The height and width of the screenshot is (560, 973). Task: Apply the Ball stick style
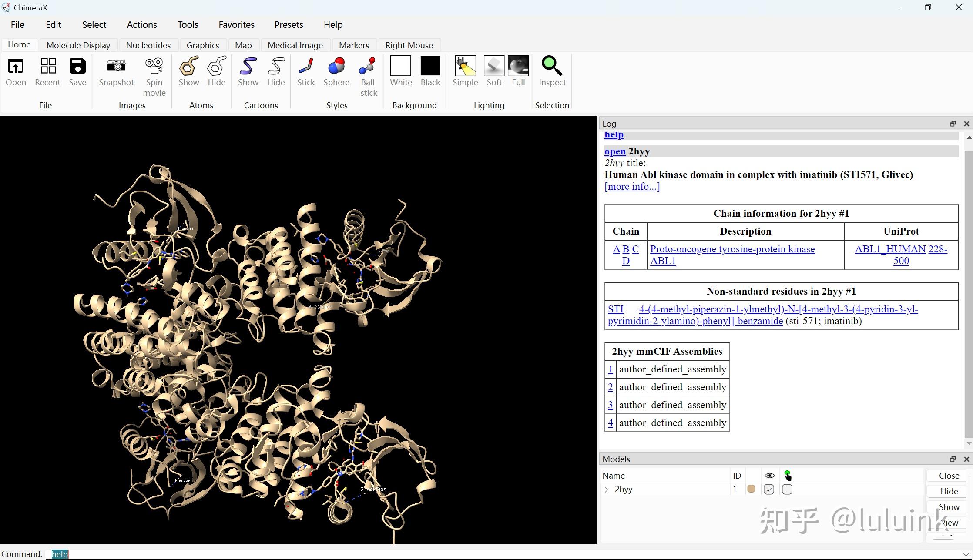368,67
